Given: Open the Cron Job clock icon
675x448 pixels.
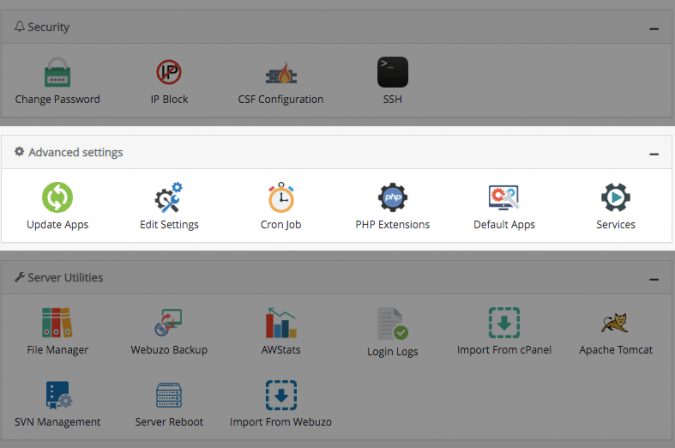Looking at the screenshot, I should [x=280, y=197].
